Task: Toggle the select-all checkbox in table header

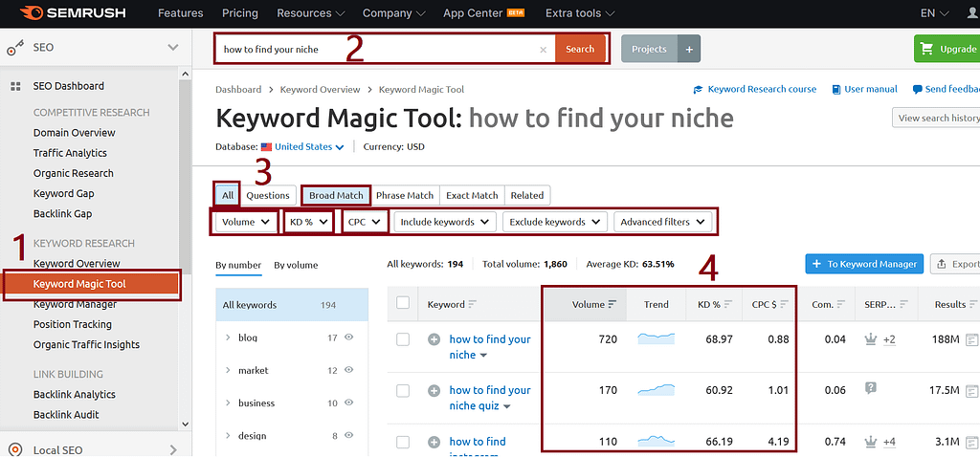Action: point(403,303)
